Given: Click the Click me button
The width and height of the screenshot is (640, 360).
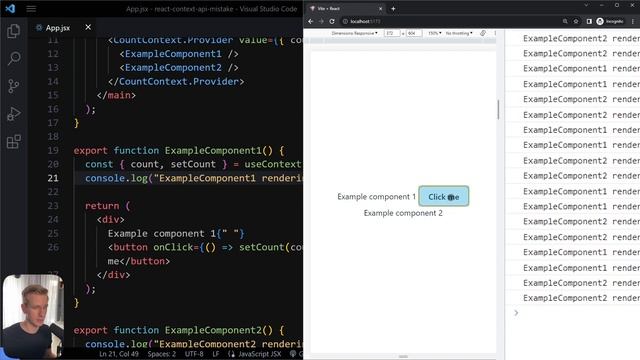Looking at the screenshot, I should click(444, 196).
